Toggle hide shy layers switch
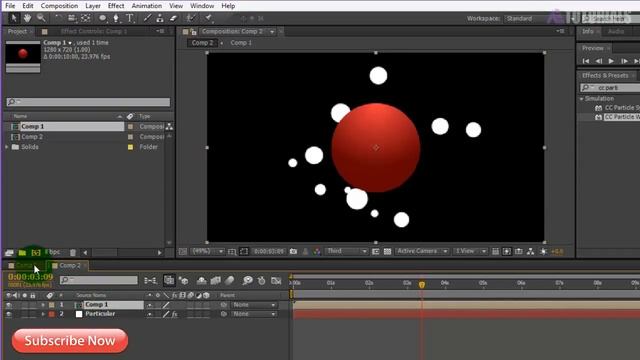640x360 pixels. 202,280
